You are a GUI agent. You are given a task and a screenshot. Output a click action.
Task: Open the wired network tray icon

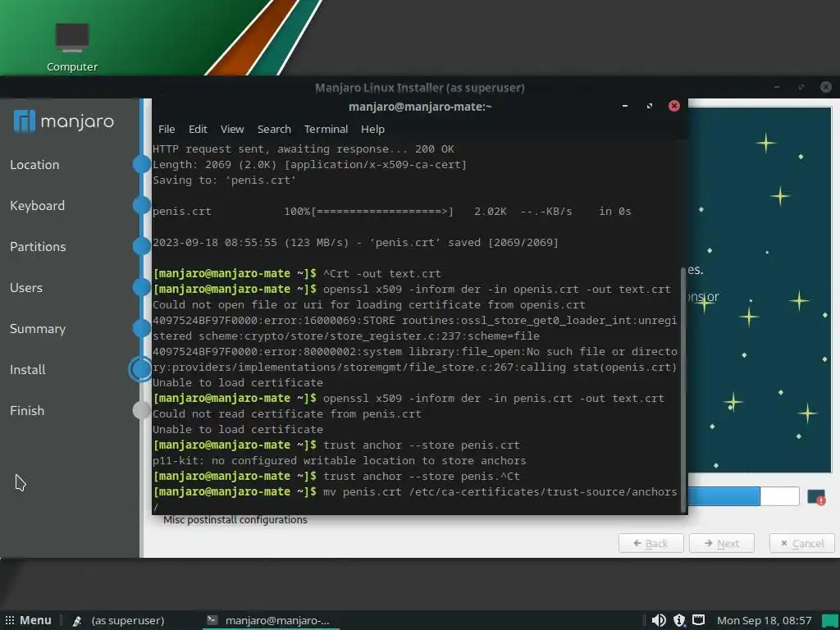click(699, 620)
